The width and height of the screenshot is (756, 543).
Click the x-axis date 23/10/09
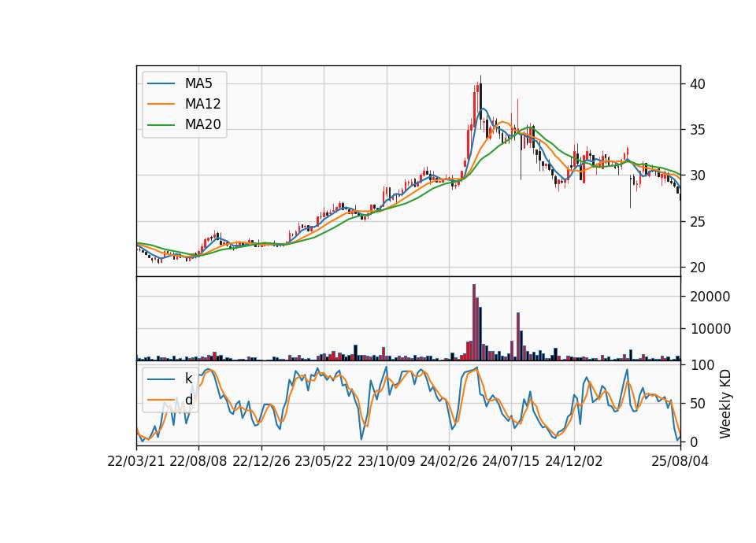386,461
